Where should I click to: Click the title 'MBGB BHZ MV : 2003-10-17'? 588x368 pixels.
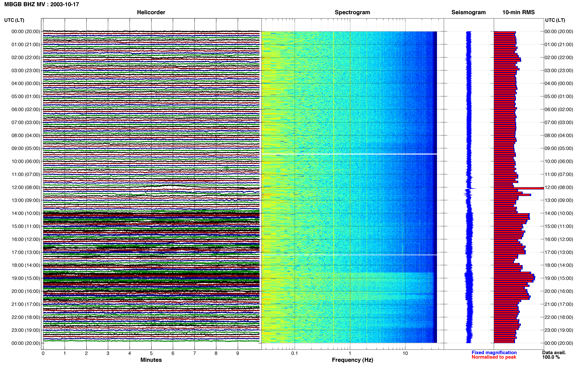[x=42, y=4]
